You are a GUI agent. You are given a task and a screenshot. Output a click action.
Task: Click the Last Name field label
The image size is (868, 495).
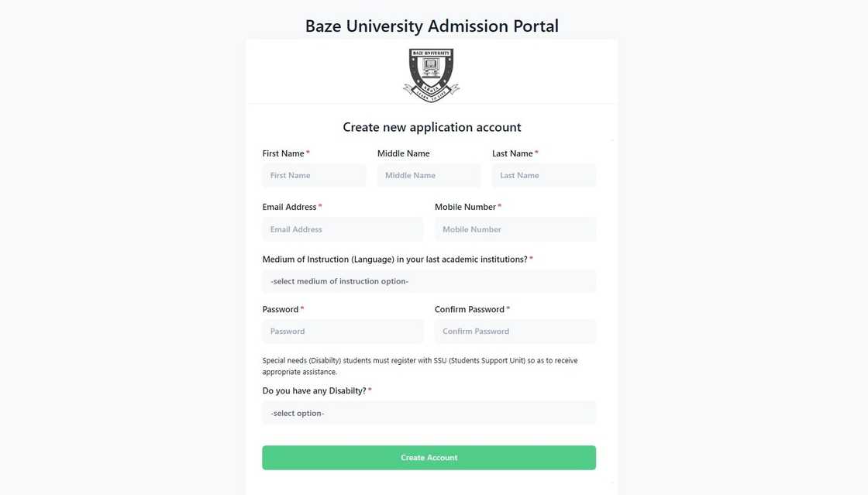click(512, 154)
